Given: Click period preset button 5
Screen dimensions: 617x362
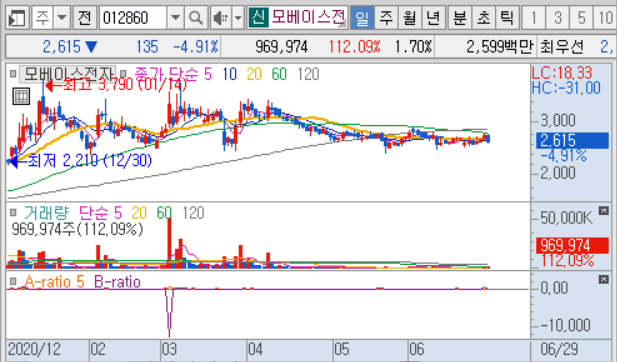Looking at the screenshot, I should tap(581, 18).
